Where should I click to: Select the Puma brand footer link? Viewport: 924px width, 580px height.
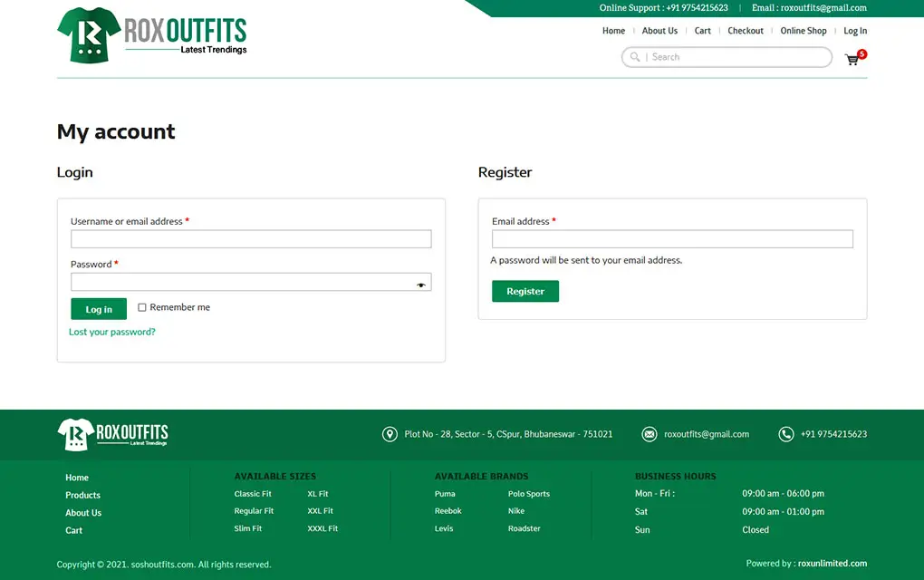[445, 494]
